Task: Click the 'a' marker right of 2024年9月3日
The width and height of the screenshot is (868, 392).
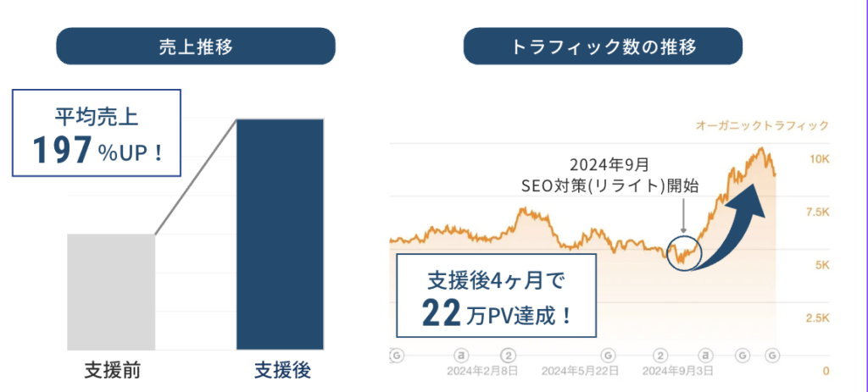Action: pyautogui.click(x=704, y=354)
